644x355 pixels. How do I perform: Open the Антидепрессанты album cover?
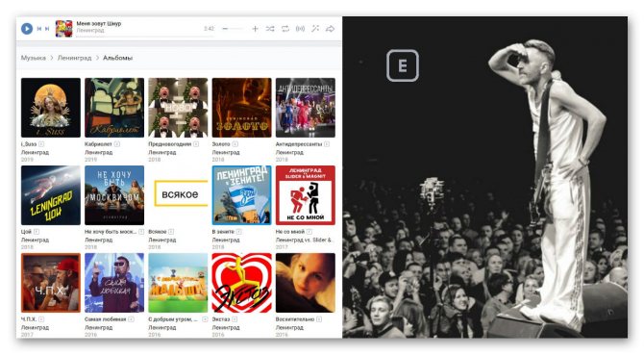pos(305,108)
